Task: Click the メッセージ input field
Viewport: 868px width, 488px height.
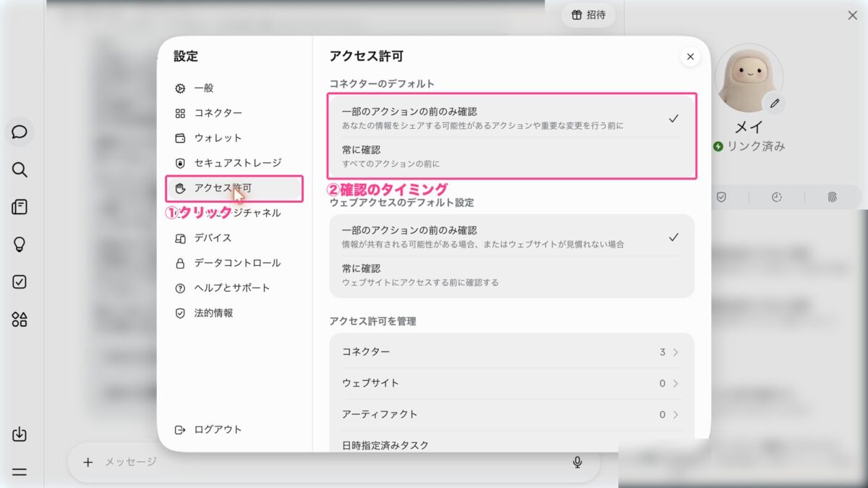Action: click(333, 462)
